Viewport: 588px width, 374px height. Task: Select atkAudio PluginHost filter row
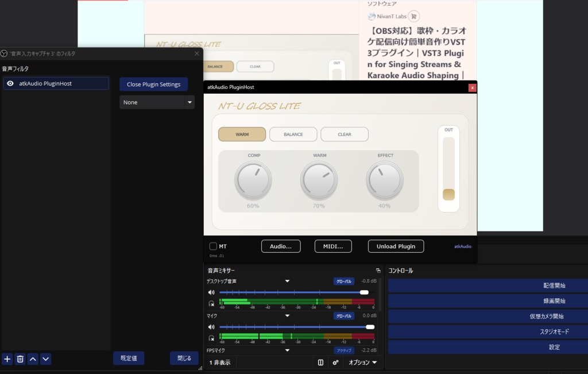tap(56, 83)
